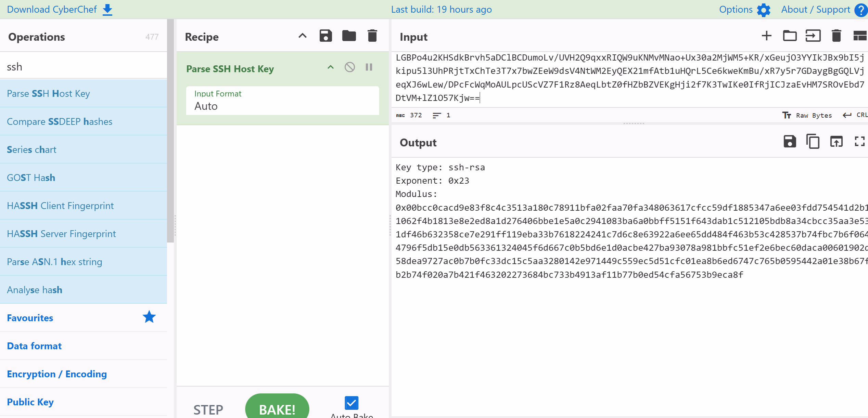Select Compare SSDEEP hashes operation
Image resolution: width=868 pixels, height=418 pixels.
coord(84,121)
